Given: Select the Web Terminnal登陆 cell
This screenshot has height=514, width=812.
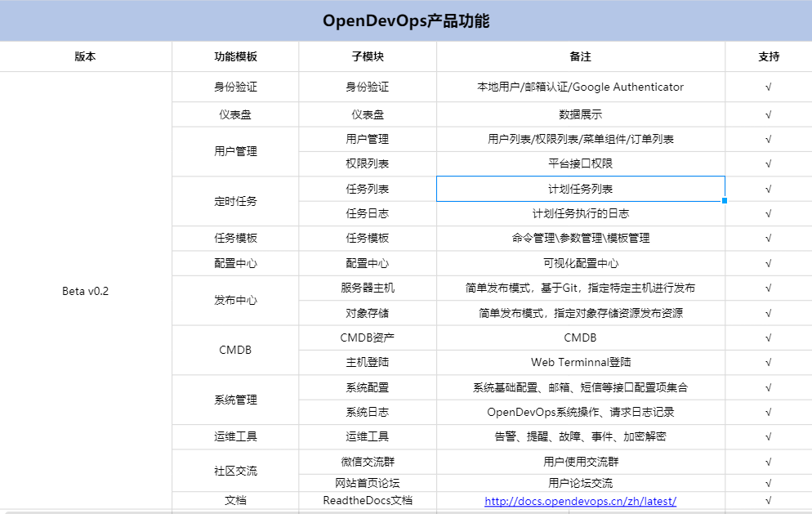Looking at the screenshot, I should pos(581,363).
